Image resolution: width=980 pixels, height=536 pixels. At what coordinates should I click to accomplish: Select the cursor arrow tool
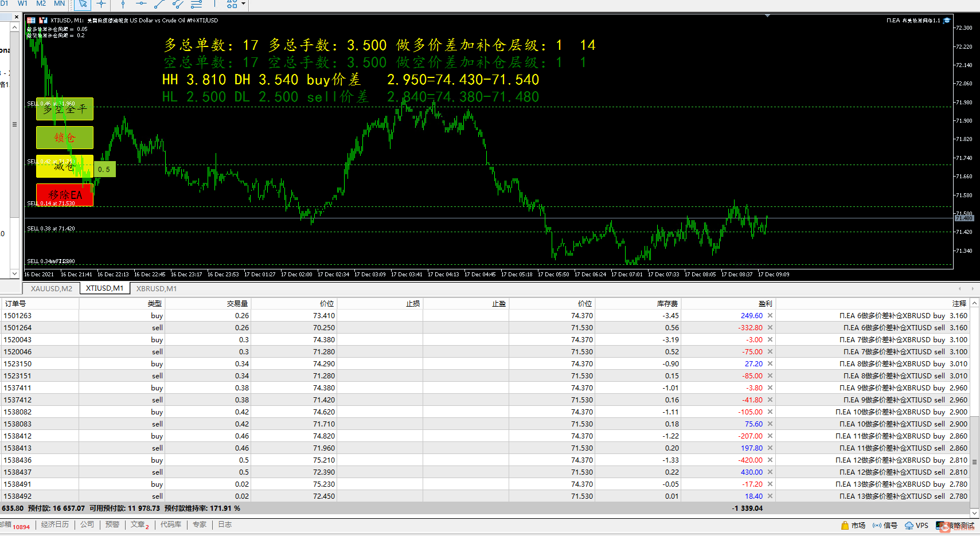click(83, 4)
